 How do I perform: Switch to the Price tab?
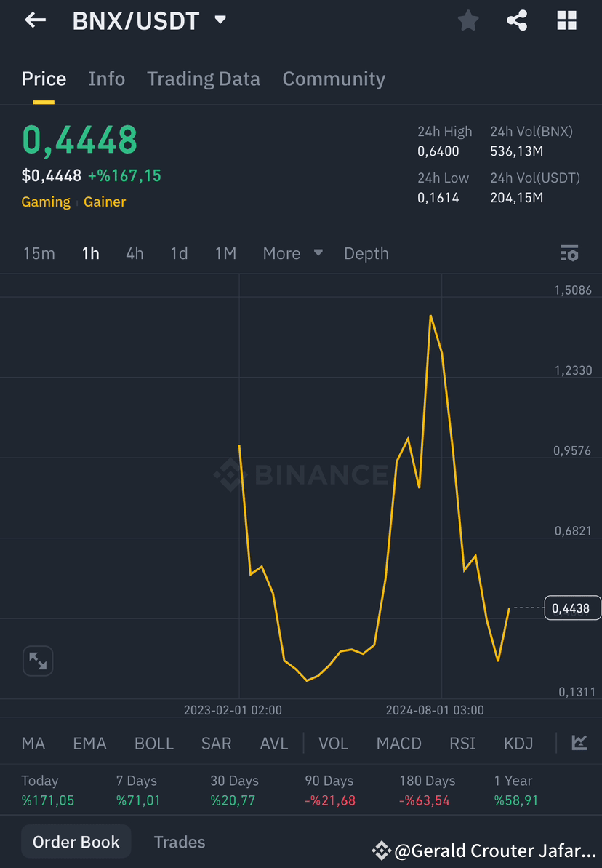point(44,79)
